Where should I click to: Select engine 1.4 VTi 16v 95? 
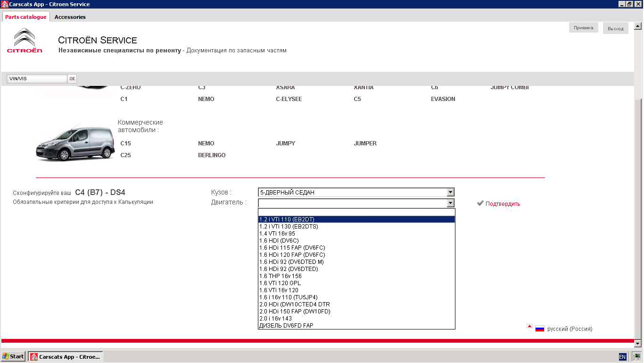(x=356, y=234)
